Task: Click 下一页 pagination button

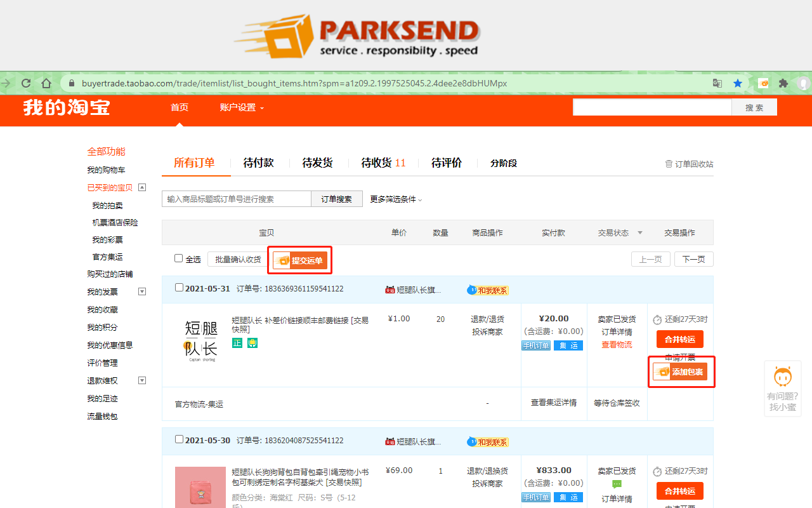Action: coord(693,259)
